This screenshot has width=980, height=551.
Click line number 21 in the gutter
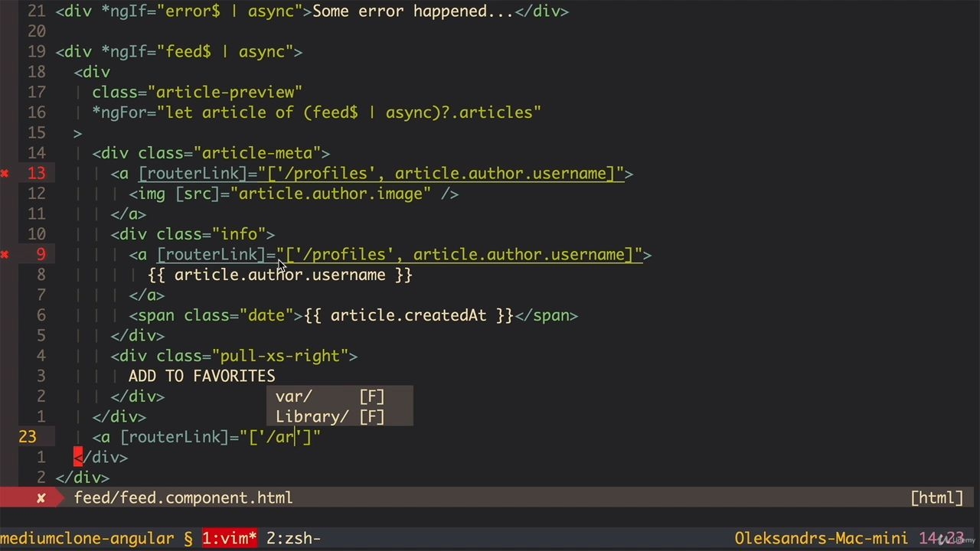point(36,11)
